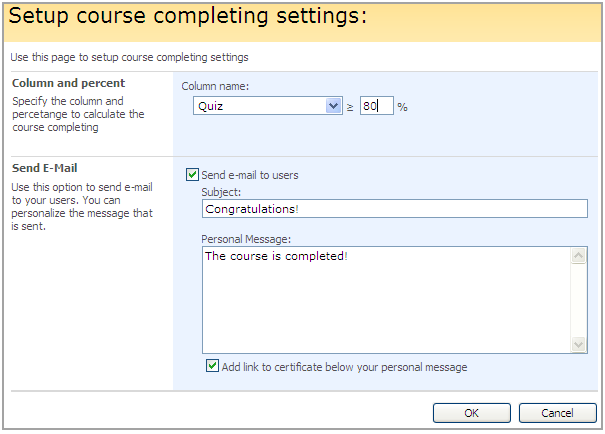This screenshot has width=605, height=434.
Task: Click inside the Personal Message text area
Action: pos(386,300)
